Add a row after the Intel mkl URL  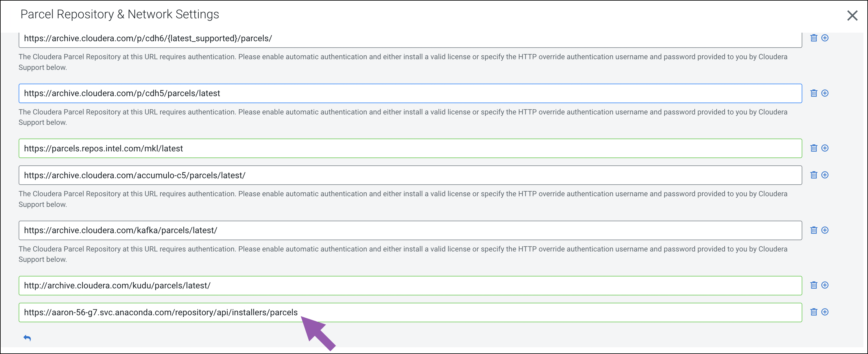pyautogui.click(x=825, y=148)
